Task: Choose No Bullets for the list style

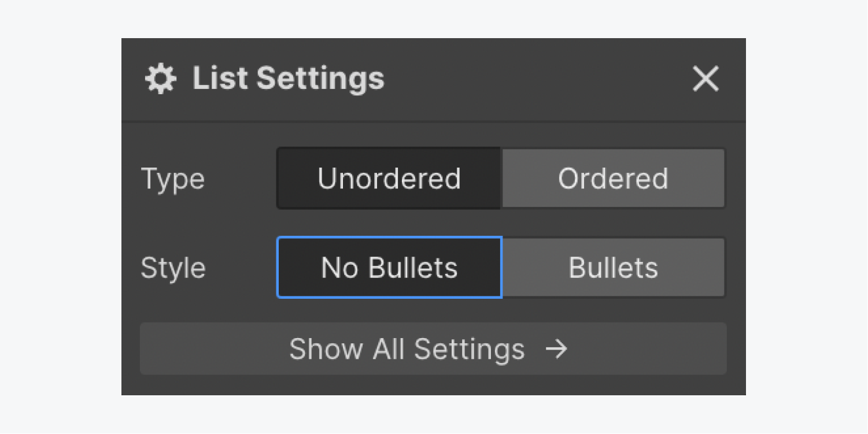Action: pyautogui.click(x=390, y=267)
